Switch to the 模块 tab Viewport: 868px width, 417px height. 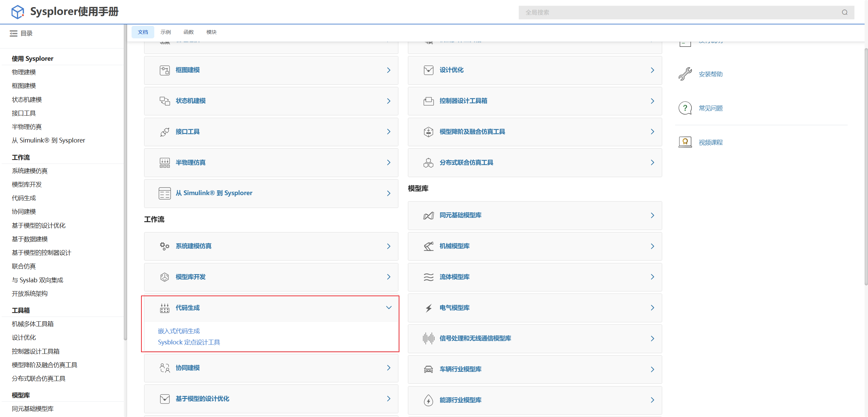click(x=212, y=32)
